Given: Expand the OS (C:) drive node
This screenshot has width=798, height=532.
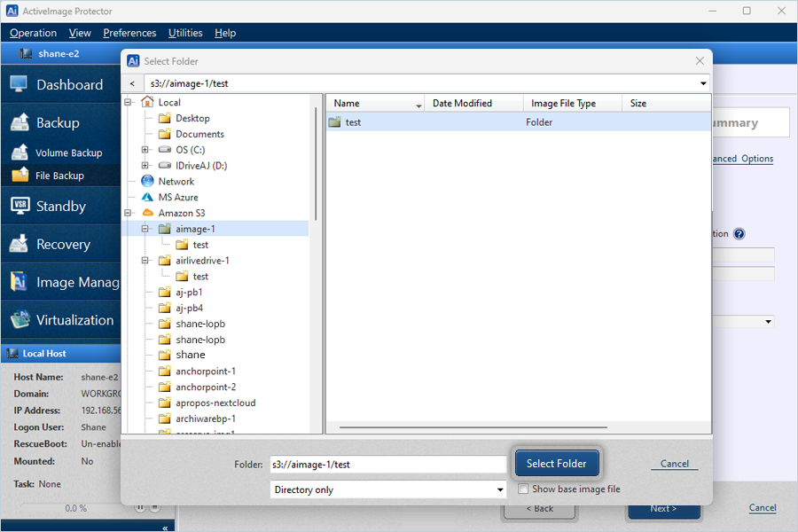Looking at the screenshot, I should click(x=145, y=150).
